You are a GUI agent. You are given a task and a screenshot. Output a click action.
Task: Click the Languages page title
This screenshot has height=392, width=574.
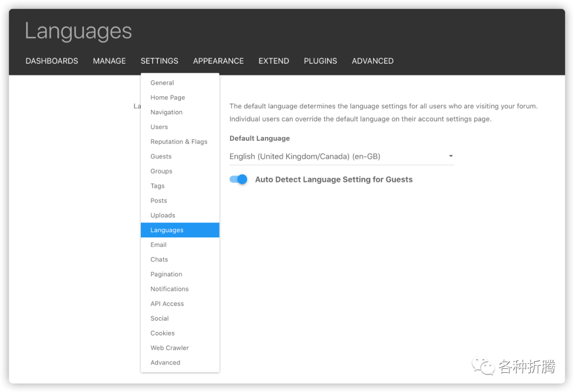click(78, 31)
